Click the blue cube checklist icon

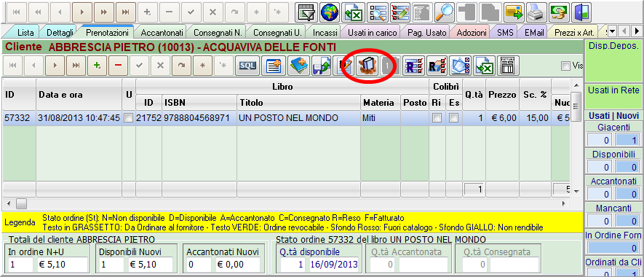click(x=461, y=66)
